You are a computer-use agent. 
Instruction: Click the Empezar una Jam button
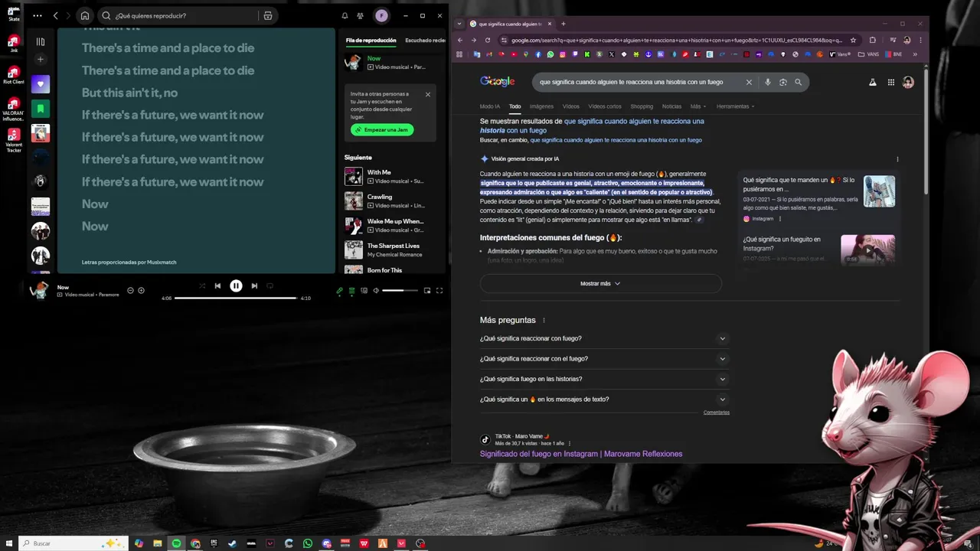pyautogui.click(x=382, y=129)
